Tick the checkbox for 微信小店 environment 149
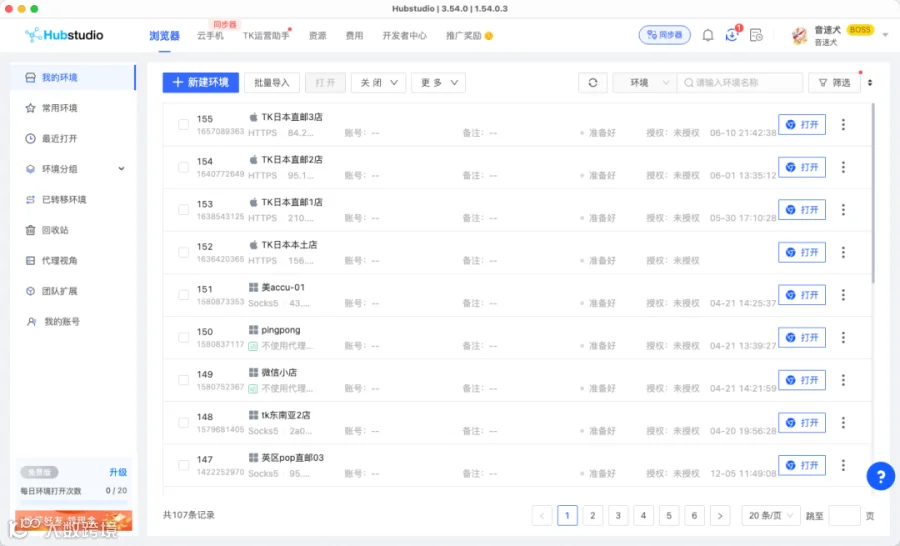Screen dimensions: 900x546 click(x=183, y=380)
